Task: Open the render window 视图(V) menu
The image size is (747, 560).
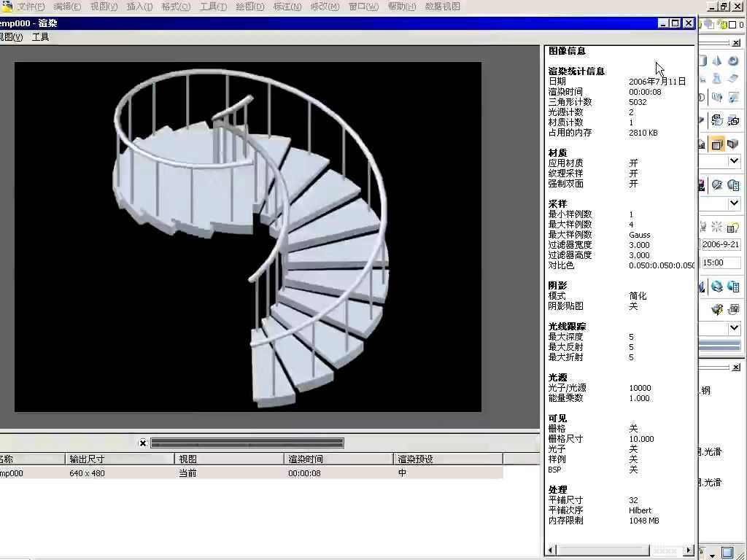Action: (11, 37)
